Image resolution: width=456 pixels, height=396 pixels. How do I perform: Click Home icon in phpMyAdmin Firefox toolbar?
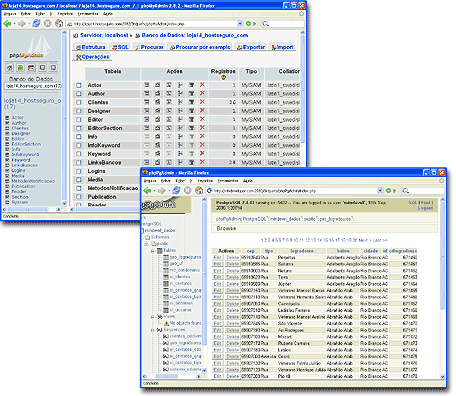click(x=59, y=23)
